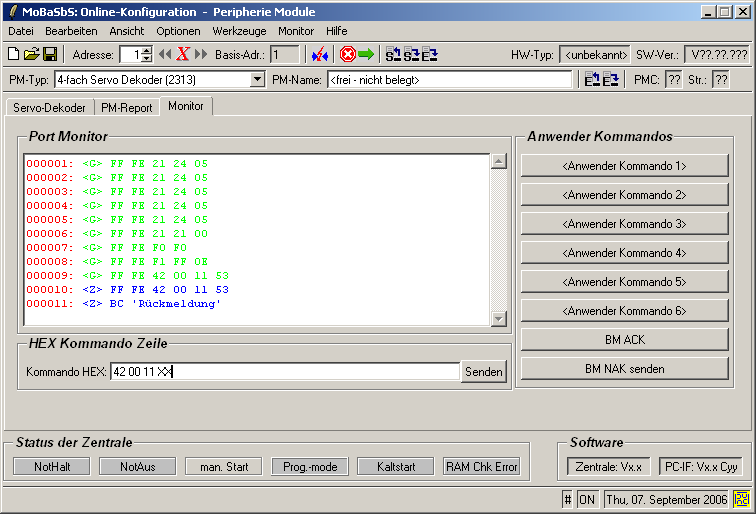This screenshot has height=514, width=756.
Task: Increase the Adresse spinner value
Action: tap(147, 50)
